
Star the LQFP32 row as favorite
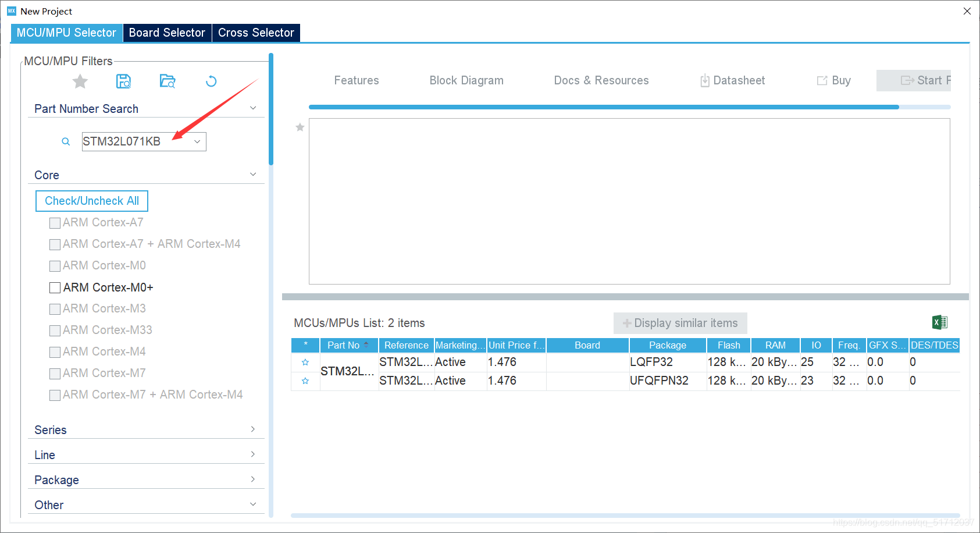coord(305,362)
